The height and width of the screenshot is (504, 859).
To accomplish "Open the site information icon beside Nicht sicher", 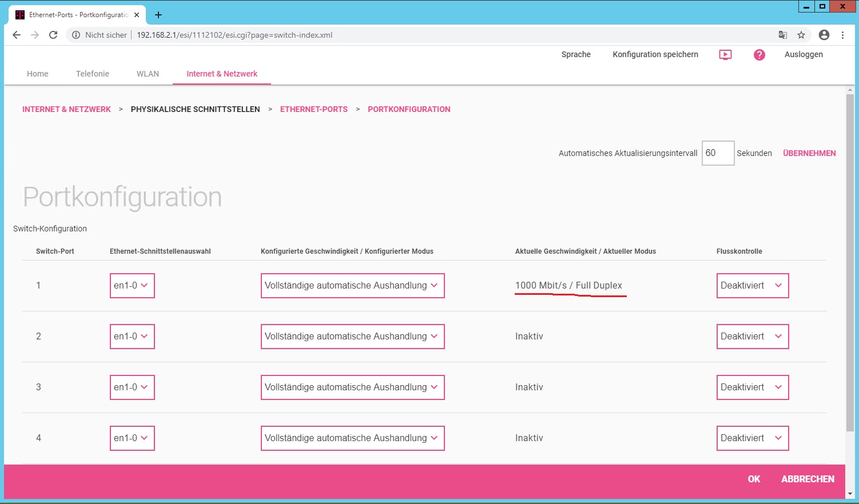I will pyautogui.click(x=76, y=35).
